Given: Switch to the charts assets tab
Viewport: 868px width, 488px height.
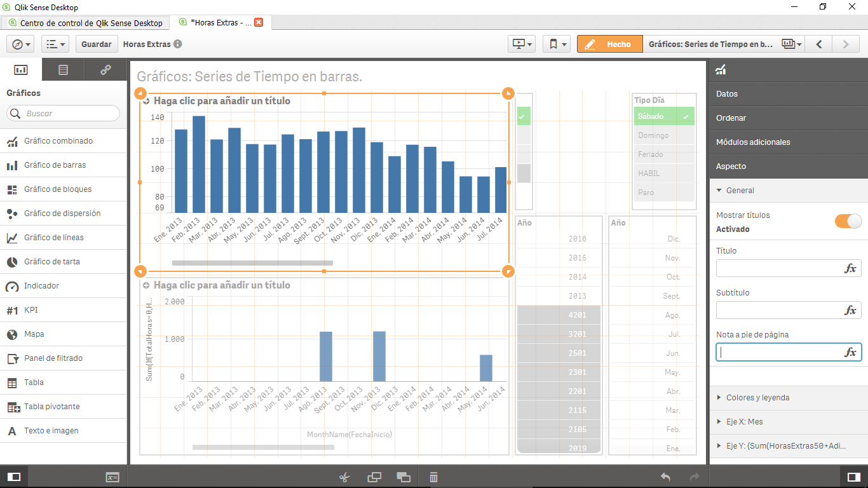Looking at the screenshot, I should click(21, 70).
